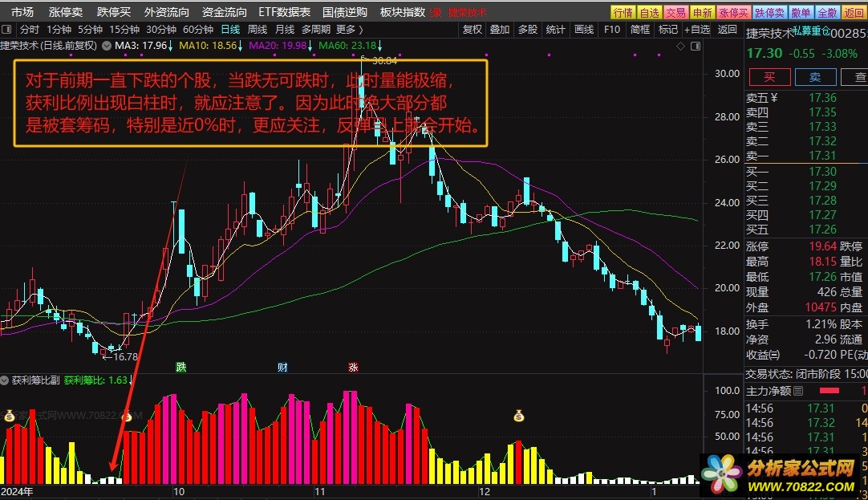Click 私募重仓 tag link
Image resolution: width=868 pixels, height=500 pixels.
pyautogui.click(x=811, y=31)
